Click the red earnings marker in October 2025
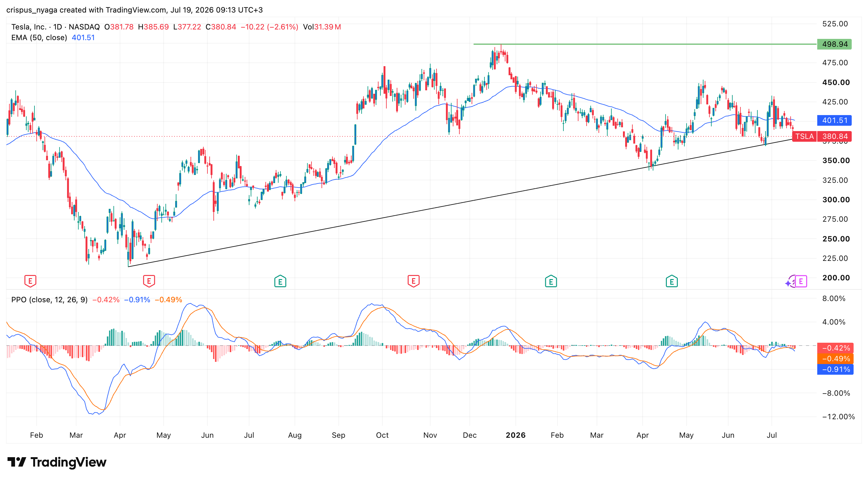 click(x=413, y=281)
